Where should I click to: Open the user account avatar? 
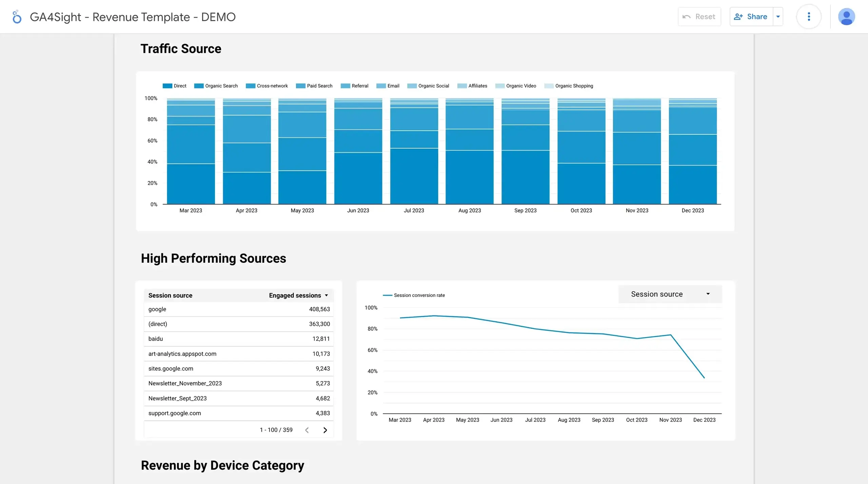click(x=846, y=17)
